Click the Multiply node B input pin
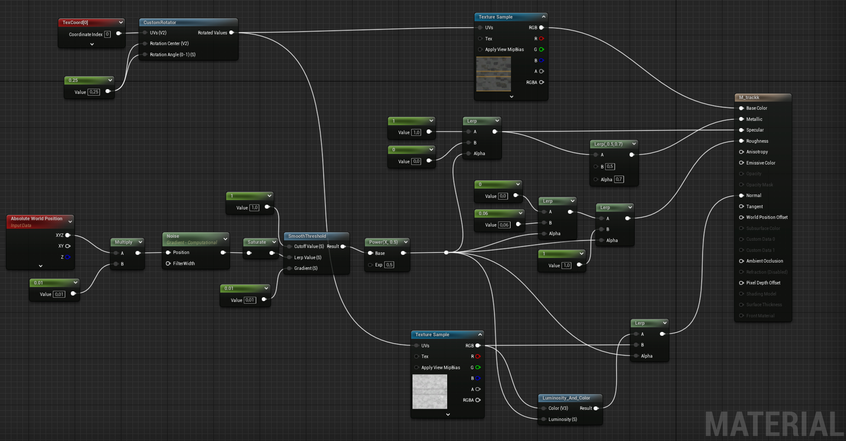 pos(115,264)
